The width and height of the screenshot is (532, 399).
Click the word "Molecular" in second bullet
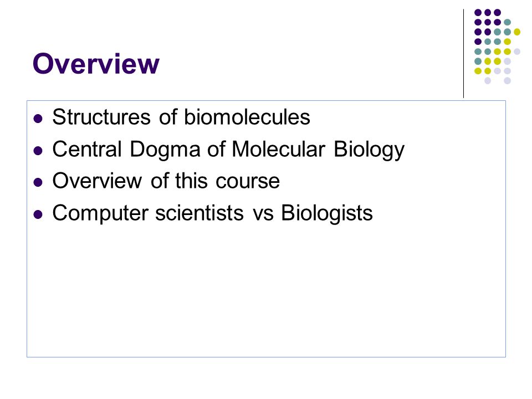tap(279, 149)
